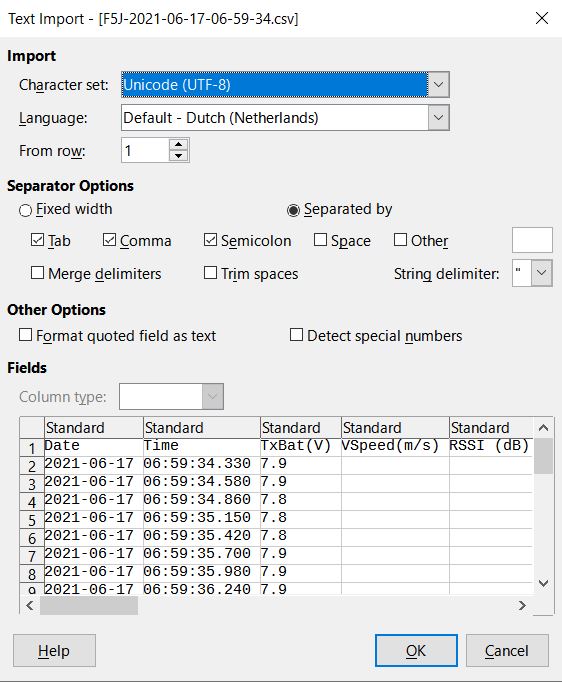The height and width of the screenshot is (682, 562).
Task: Select the RSSI (dB) column Standard header
Action: point(491,428)
